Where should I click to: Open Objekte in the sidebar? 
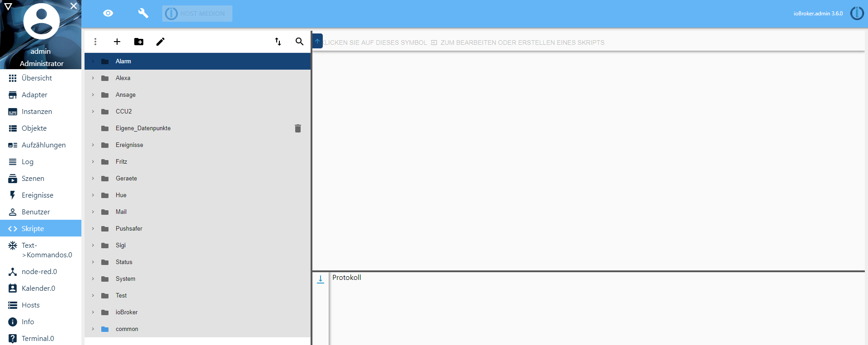pos(41,128)
